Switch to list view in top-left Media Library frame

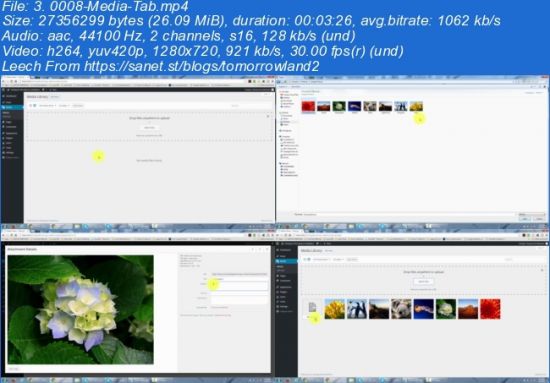pos(31,106)
